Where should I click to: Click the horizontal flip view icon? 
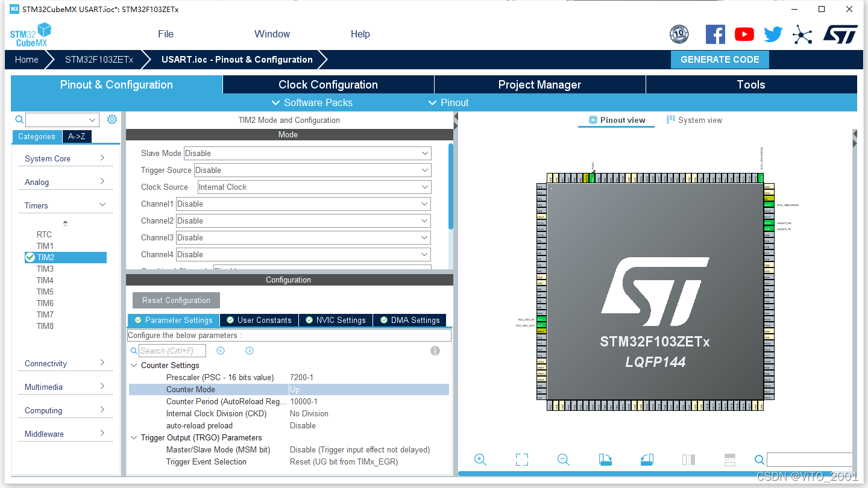pyautogui.click(x=688, y=460)
